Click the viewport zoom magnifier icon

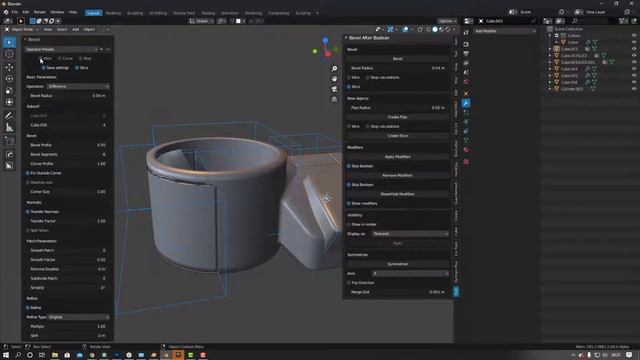334,69
